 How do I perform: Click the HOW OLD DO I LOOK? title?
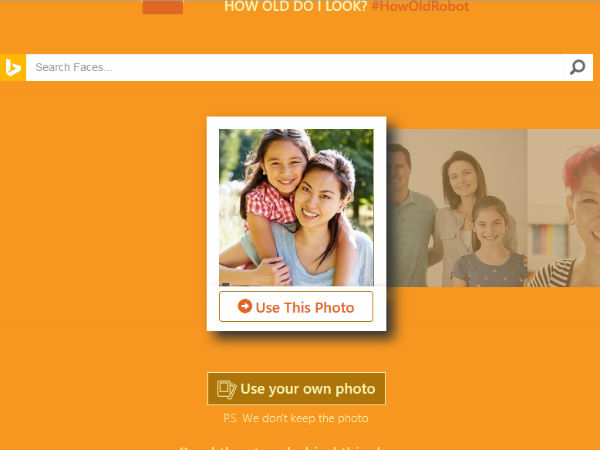pyautogui.click(x=295, y=6)
